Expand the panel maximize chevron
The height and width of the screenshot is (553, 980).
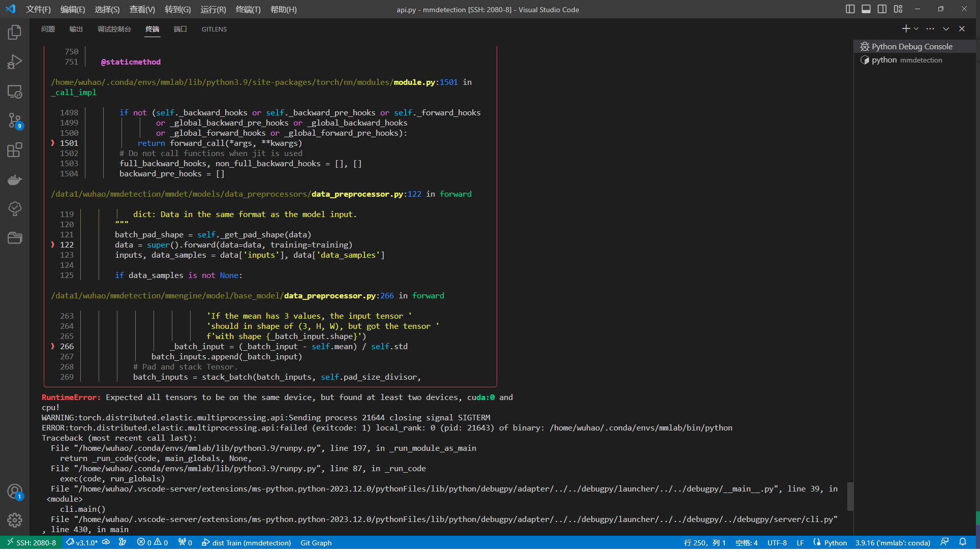pos(946,28)
